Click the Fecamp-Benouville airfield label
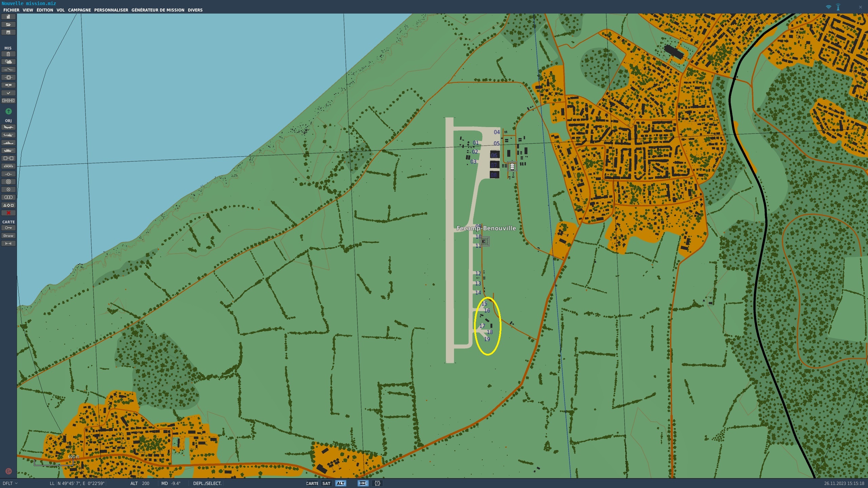The image size is (868, 488). (486, 228)
